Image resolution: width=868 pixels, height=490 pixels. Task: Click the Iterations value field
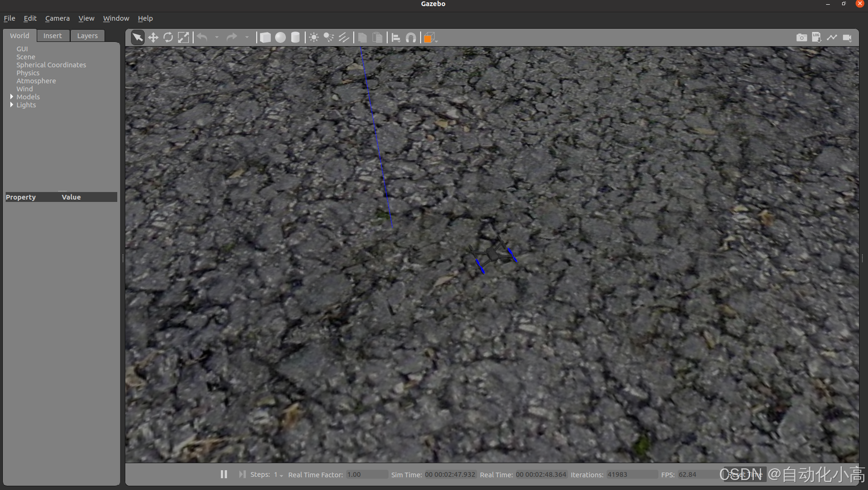632,474
